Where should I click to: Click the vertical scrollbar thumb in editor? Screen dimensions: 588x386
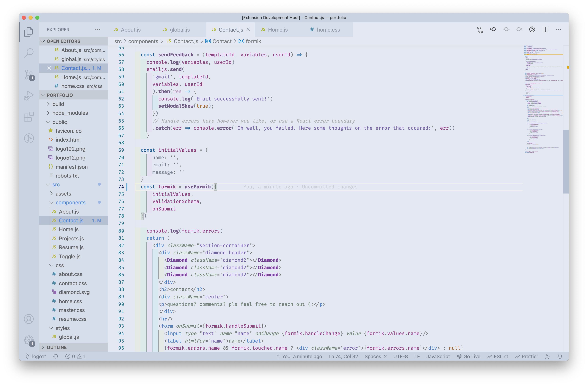pos(566,162)
